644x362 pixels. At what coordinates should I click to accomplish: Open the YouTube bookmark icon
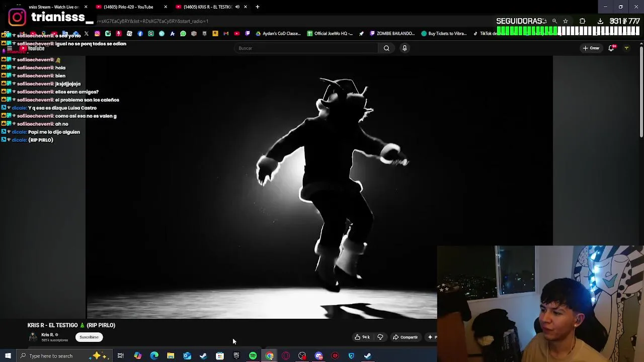(236, 34)
